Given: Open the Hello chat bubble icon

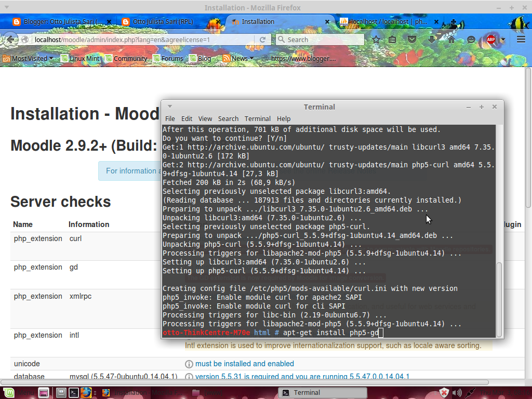Looking at the screenshot, I should (x=471, y=39).
